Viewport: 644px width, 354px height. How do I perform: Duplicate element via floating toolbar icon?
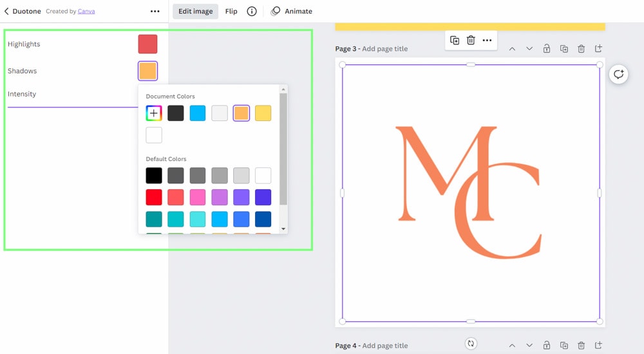pyautogui.click(x=455, y=41)
